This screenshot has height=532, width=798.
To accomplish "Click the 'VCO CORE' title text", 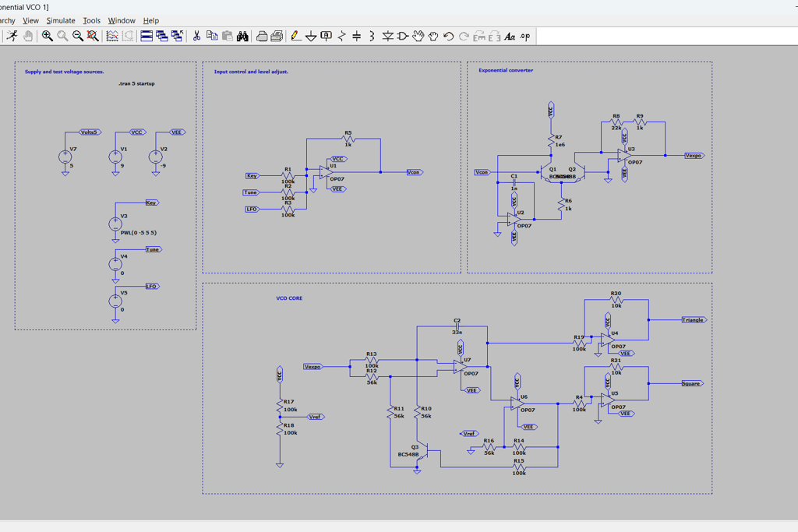I will pos(289,298).
